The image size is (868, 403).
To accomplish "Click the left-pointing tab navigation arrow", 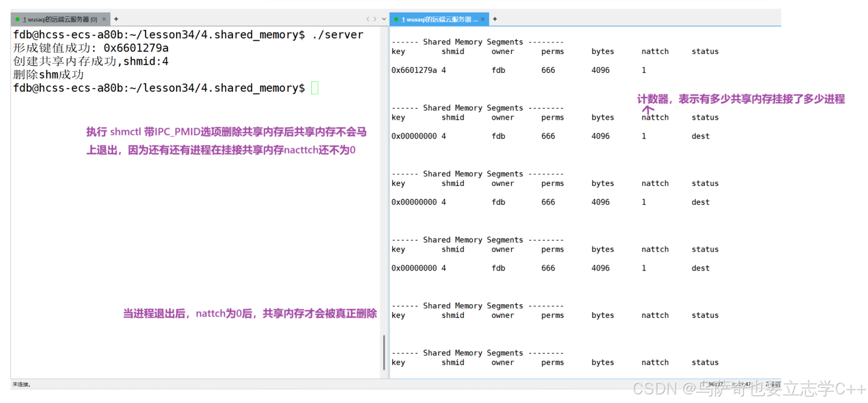I will click(368, 19).
